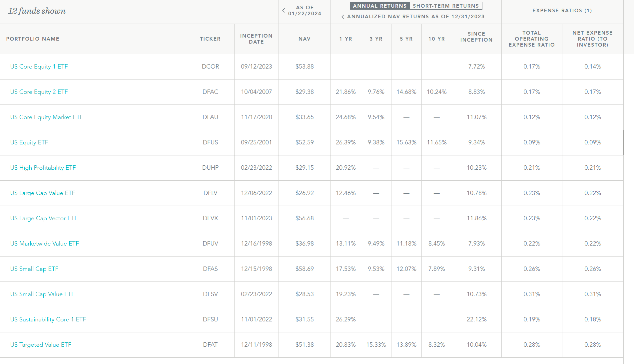Switch to Short-Term Returns tab
The image size is (634, 364).
(x=446, y=6)
